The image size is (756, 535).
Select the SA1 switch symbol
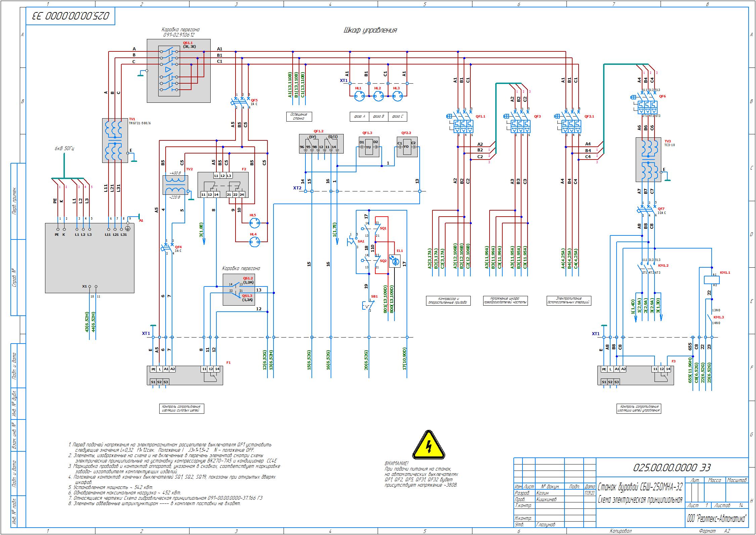point(353,240)
